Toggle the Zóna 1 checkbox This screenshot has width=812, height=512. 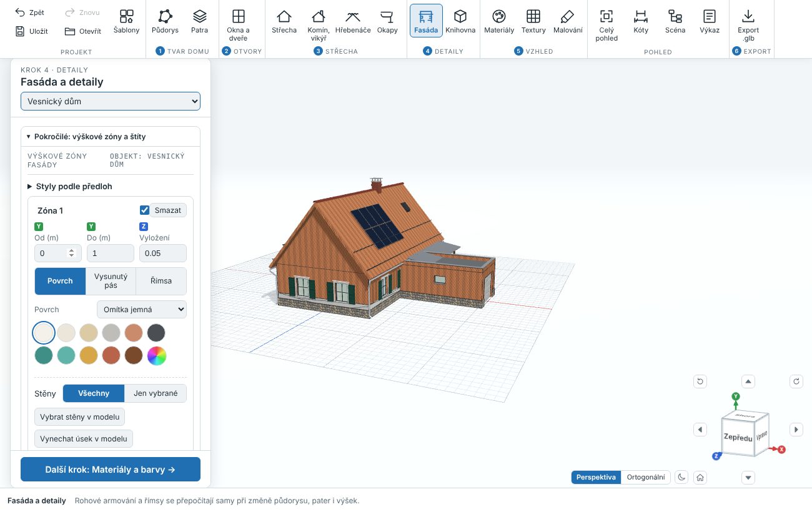coord(145,210)
